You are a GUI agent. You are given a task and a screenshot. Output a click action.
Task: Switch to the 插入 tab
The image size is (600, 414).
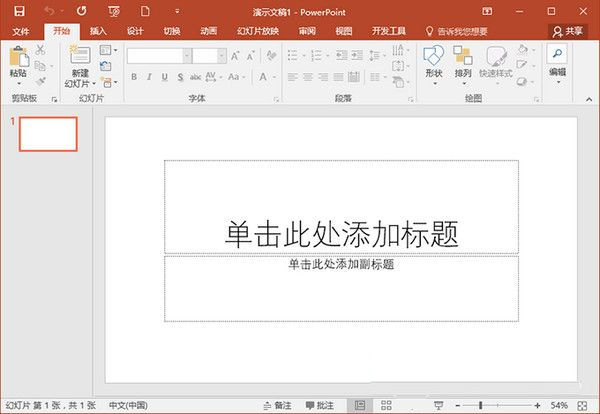[x=98, y=31]
